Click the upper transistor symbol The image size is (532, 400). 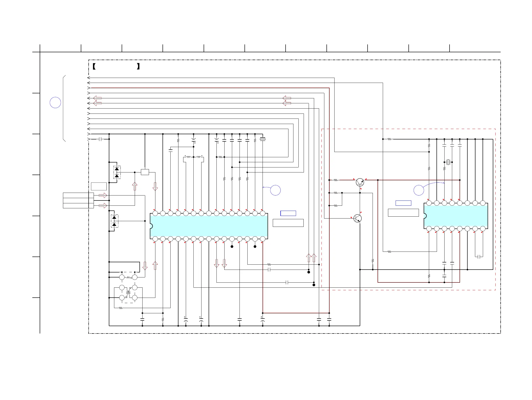click(360, 182)
